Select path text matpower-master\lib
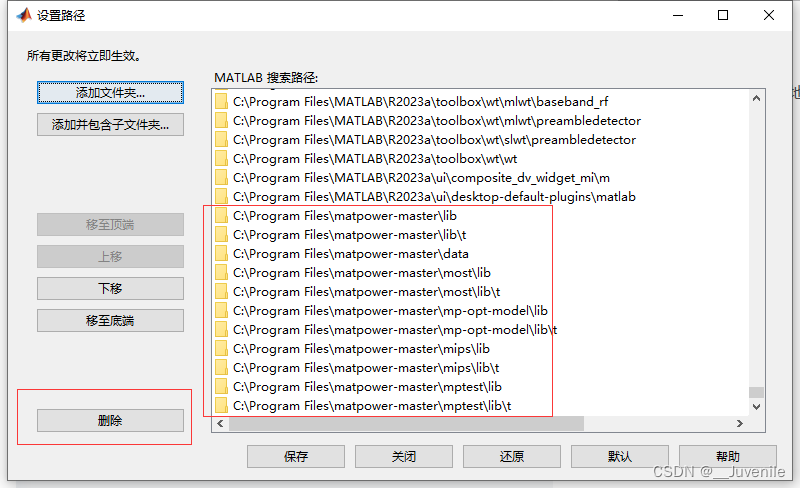 (x=345, y=216)
